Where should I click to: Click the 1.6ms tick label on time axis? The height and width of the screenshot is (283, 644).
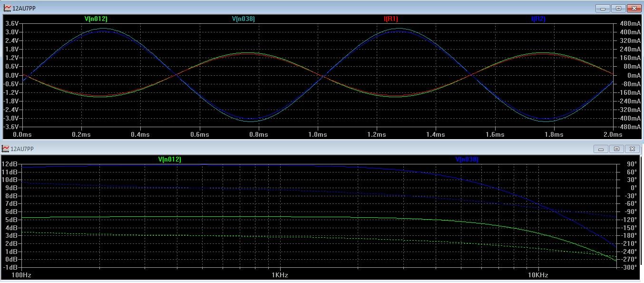495,135
